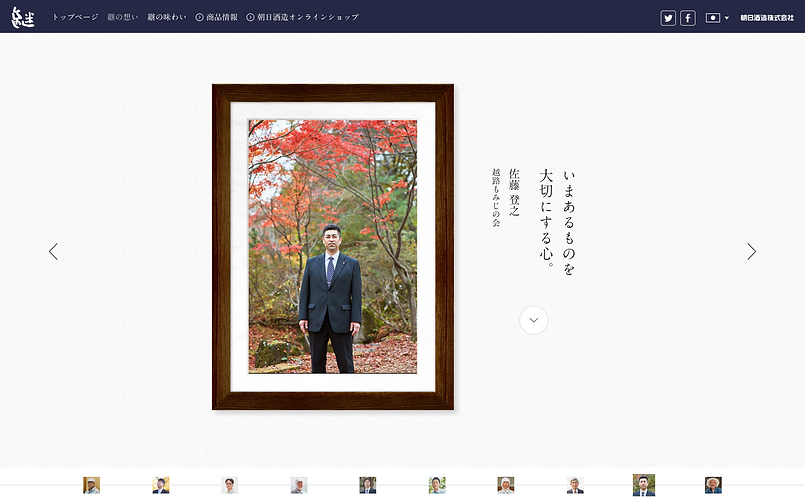
Task: Go to next portrait with right arrow
Action: click(x=752, y=252)
